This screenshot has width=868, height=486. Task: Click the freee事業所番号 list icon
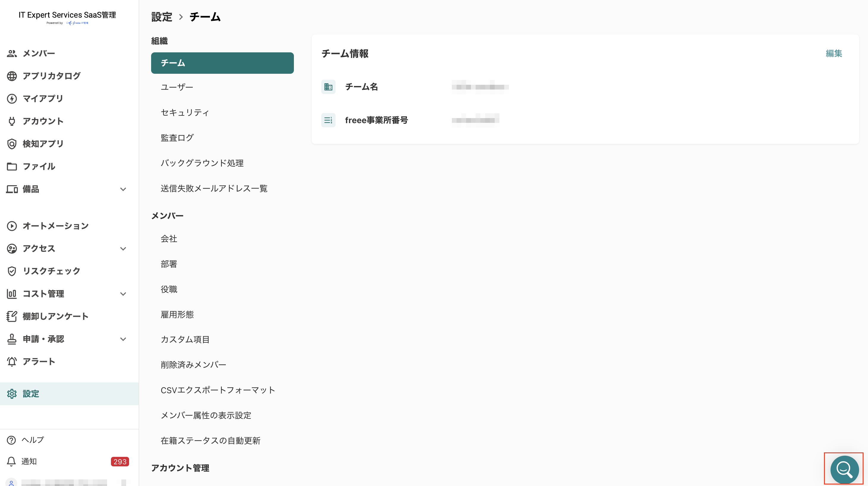328,120
